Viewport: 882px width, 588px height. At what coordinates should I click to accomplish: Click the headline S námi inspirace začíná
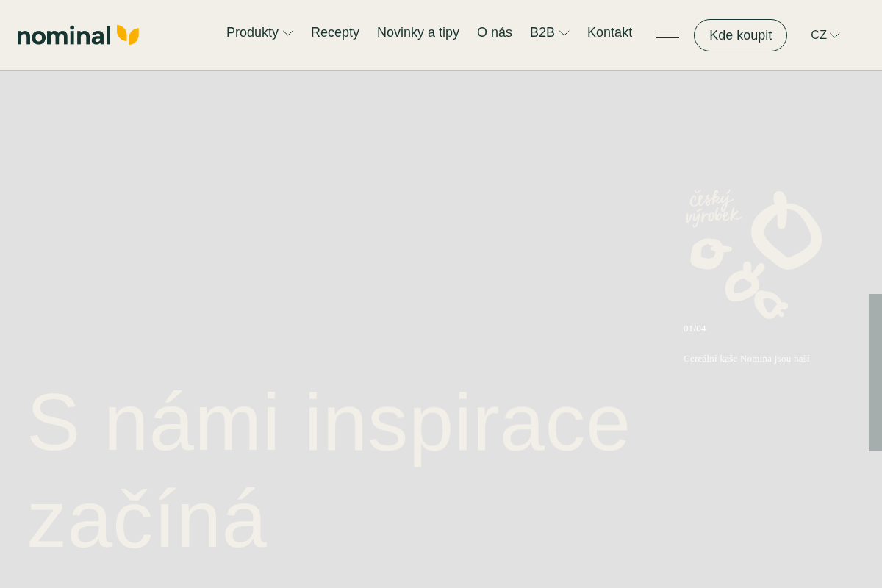point(329,470)
